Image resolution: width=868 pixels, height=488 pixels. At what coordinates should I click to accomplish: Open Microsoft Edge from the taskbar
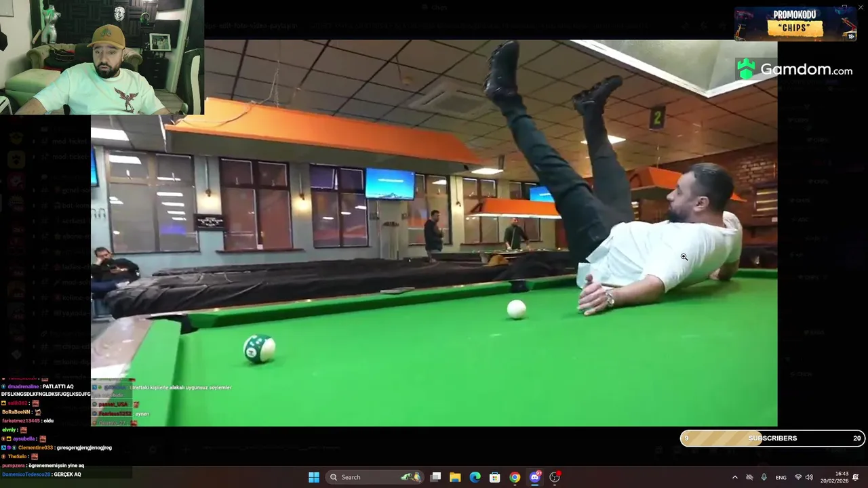coord(475,477)
